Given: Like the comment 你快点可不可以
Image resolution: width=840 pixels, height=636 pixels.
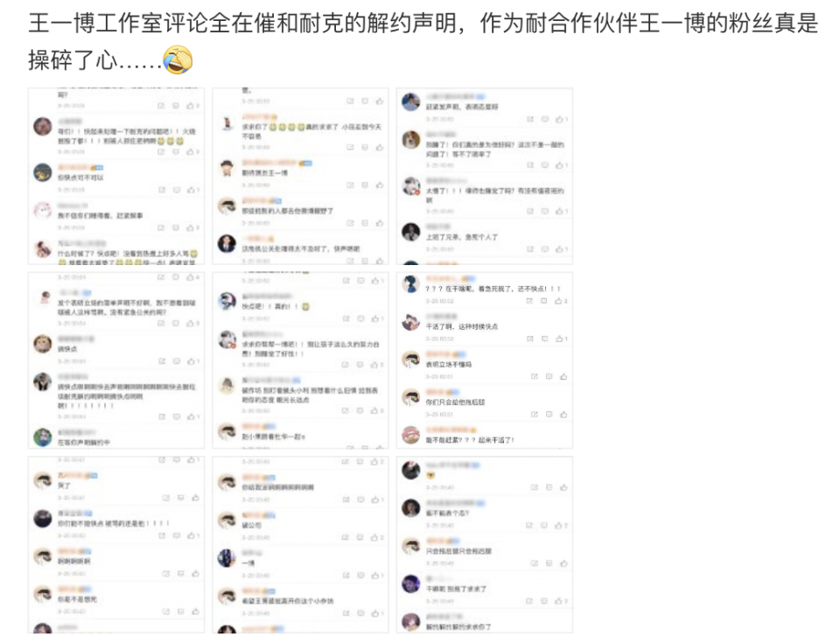Looking at the screenshot, I should [192, 190].
